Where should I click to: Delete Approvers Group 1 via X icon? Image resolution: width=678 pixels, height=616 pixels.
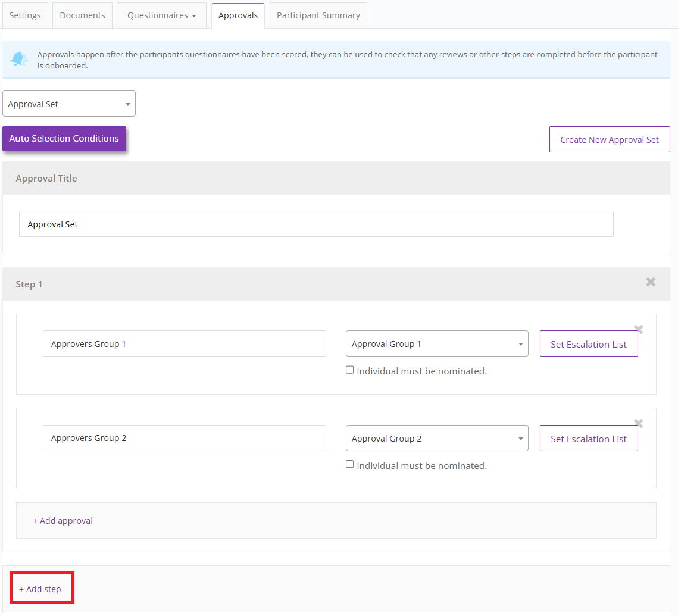[x=638, y=329]
